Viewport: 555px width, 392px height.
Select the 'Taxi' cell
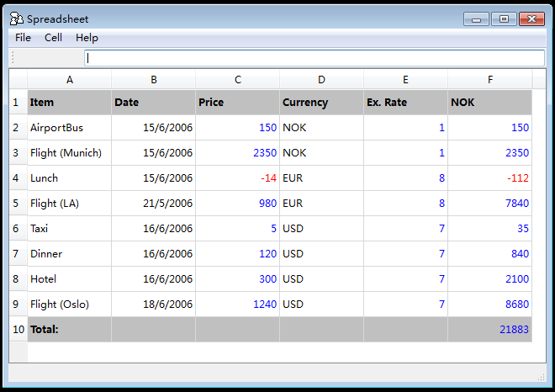[x=69, y=229]
